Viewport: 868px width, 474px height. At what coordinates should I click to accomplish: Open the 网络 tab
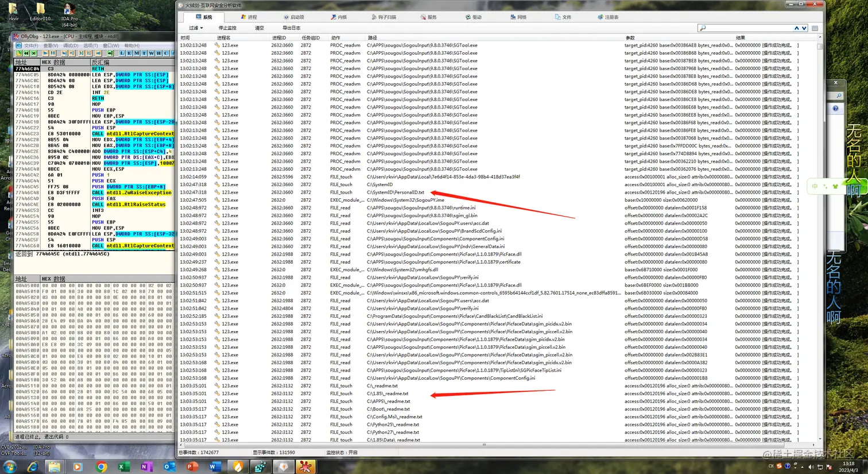tap(518, 17)
